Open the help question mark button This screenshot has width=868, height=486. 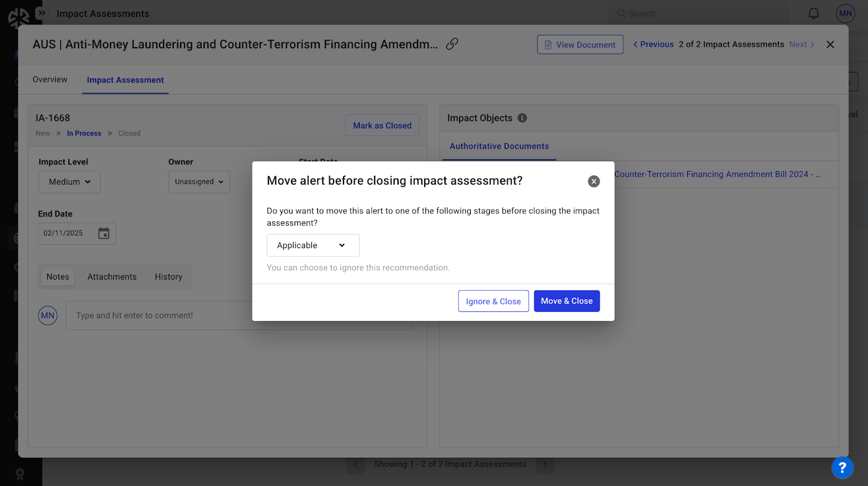pyautogui.click(x=842, y=468)
